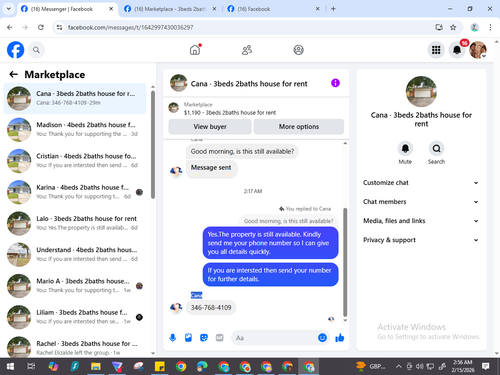Viewport: 500px width, 375px height.
Task: Open the emoji picker in message box
Action: click(322, 338)
